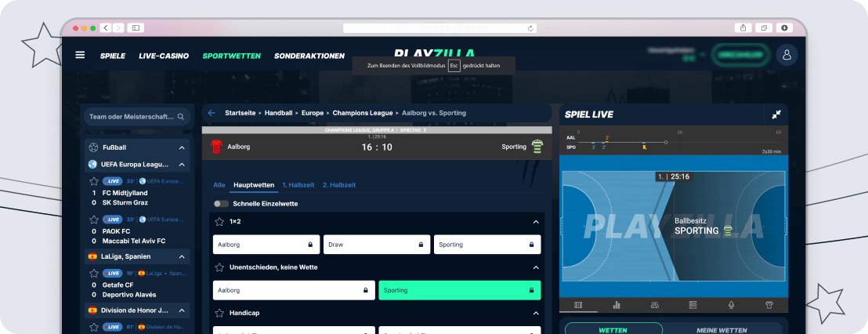
Task: Open the Sonderaktionen menu
Action: 309,56
